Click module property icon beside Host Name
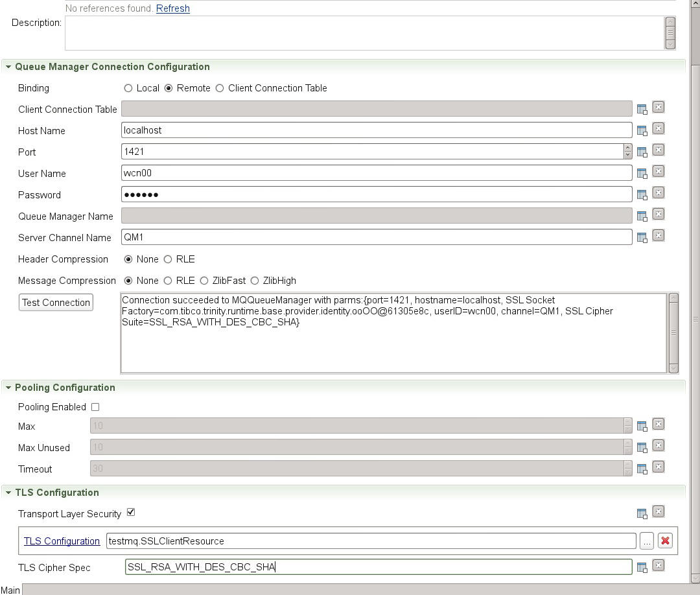This screenshot has height=595, width=700. pyautogui.click(x=642, y=131)
